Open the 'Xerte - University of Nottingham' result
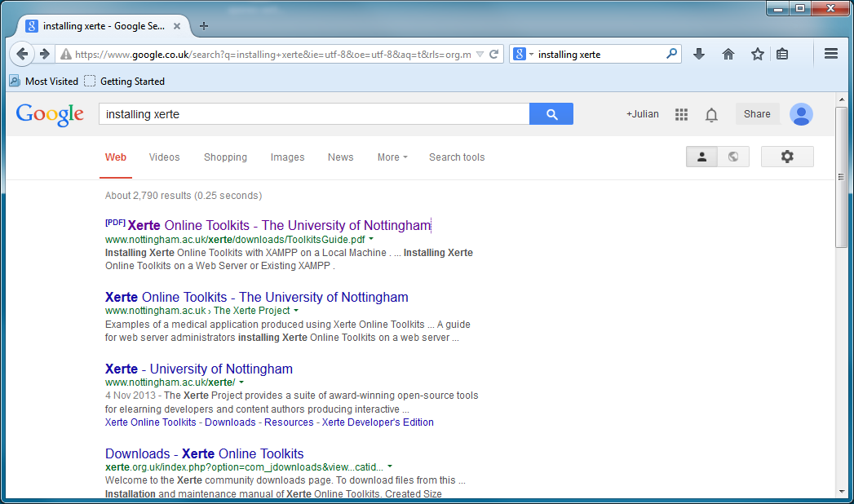 tap(199, 369)
